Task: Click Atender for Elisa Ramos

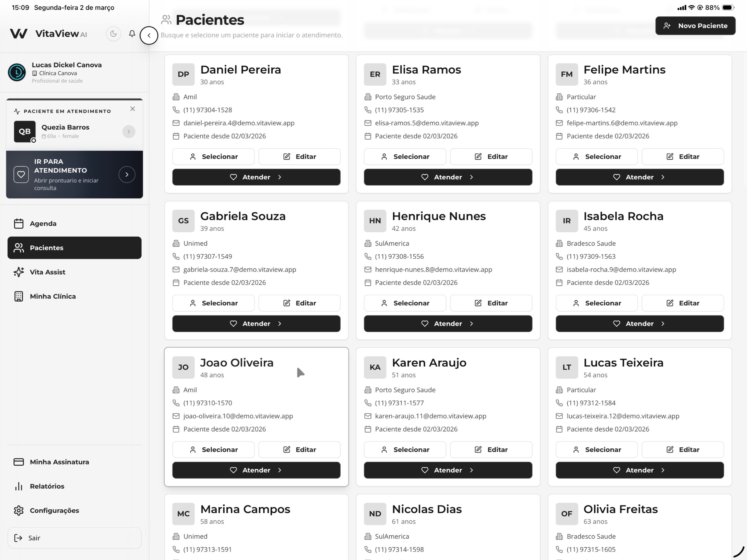Action: click(448, 177)
